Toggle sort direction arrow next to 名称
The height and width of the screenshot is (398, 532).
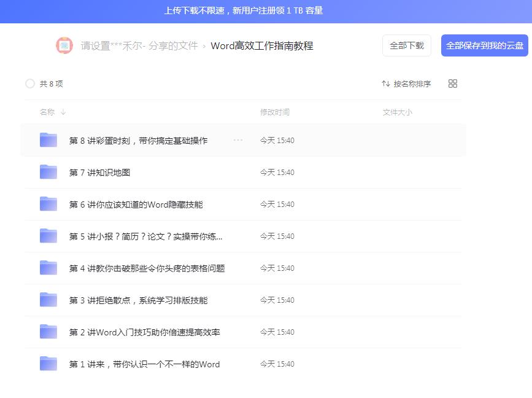[63, 112]
